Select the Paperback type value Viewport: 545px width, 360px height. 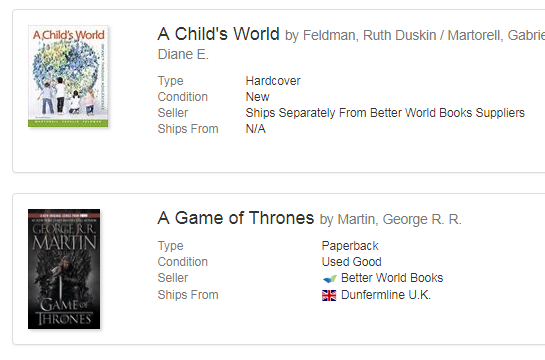tap(350, 246)
